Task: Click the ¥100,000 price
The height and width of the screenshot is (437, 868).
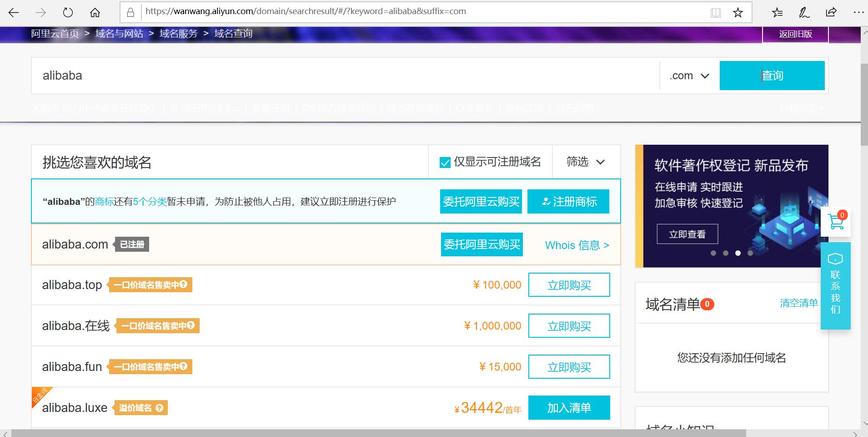Action: (x=497, y=285)
